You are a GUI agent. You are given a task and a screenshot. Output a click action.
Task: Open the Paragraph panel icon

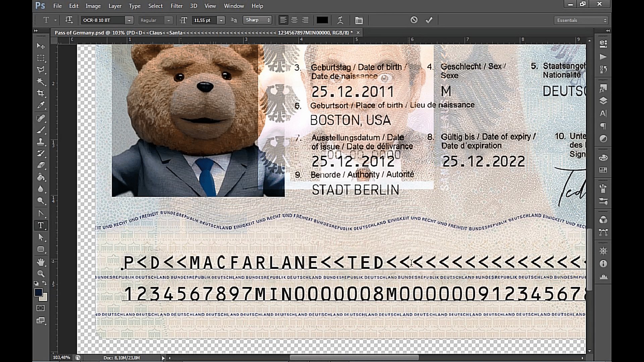[x=603, y=126]
